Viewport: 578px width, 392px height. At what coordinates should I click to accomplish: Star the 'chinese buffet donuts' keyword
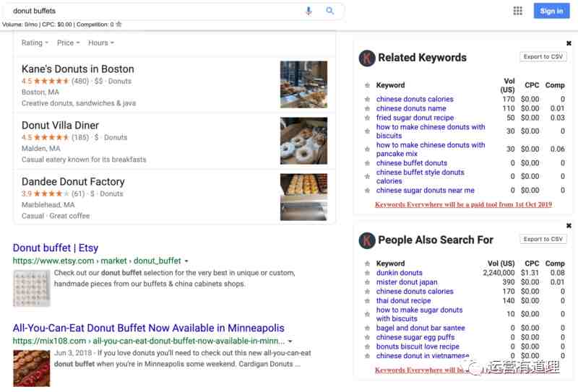pos(367,163)
